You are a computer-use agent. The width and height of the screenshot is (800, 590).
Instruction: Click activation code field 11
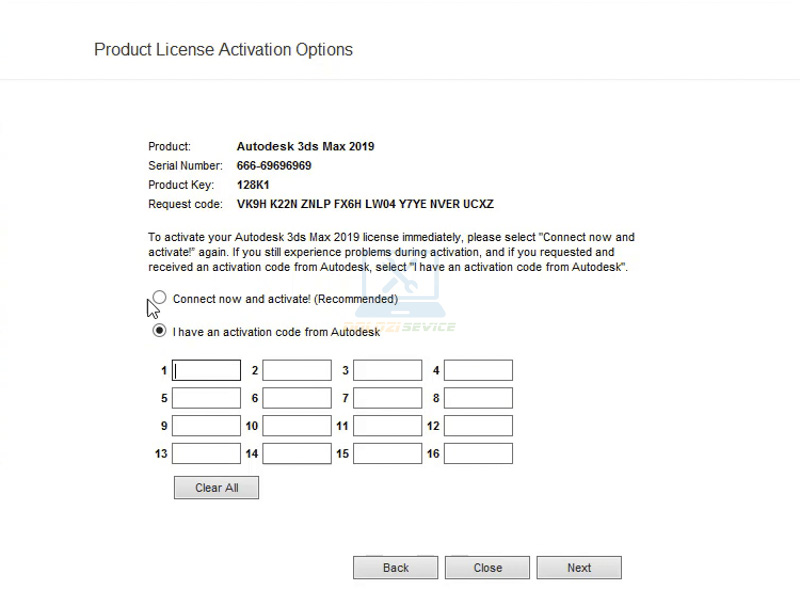pyautogui.click(x=388, y=426)
